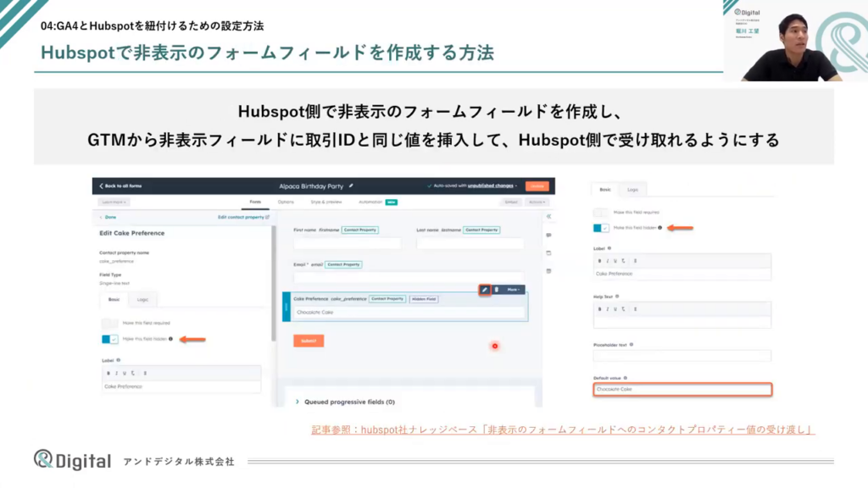Open the Actions dropdown in form header
Viewport: 868px width, 488px height.
pos(536,202)
